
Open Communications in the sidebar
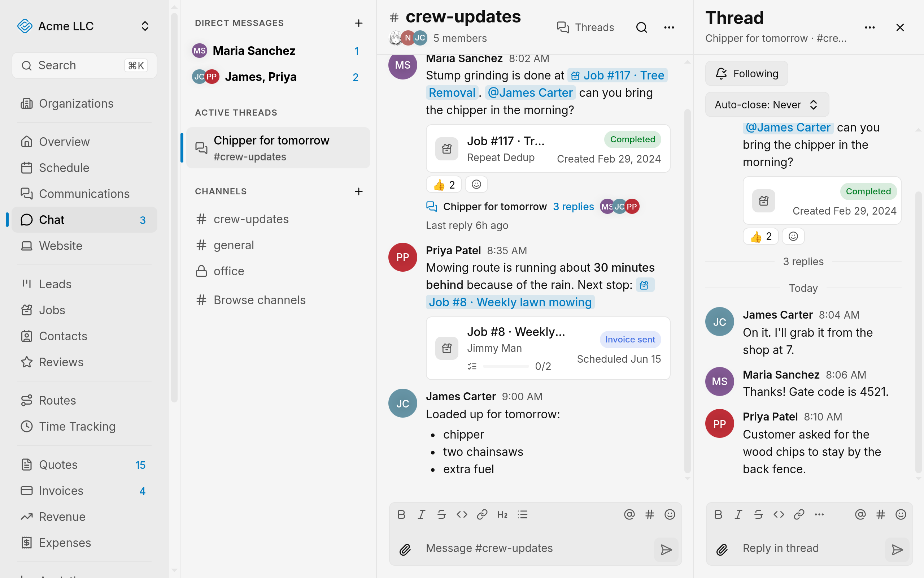click(x=84, y=194)
